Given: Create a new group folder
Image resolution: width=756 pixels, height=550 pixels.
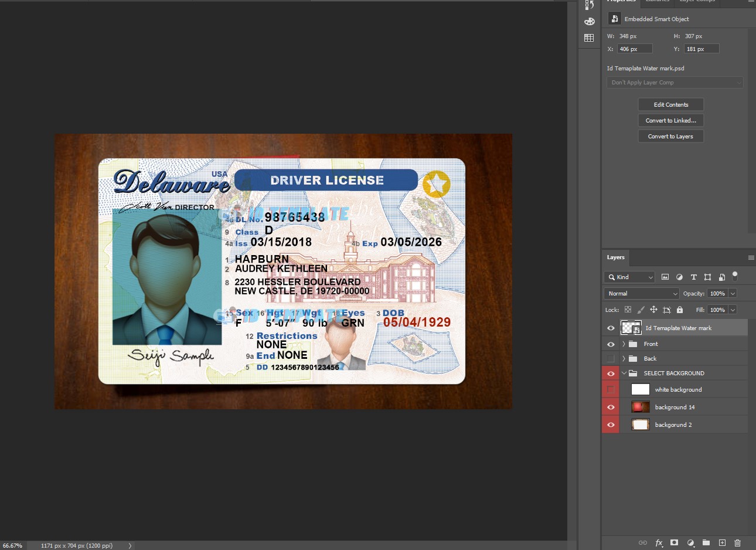Looking at the screenshot, I should tap(706, 543).
